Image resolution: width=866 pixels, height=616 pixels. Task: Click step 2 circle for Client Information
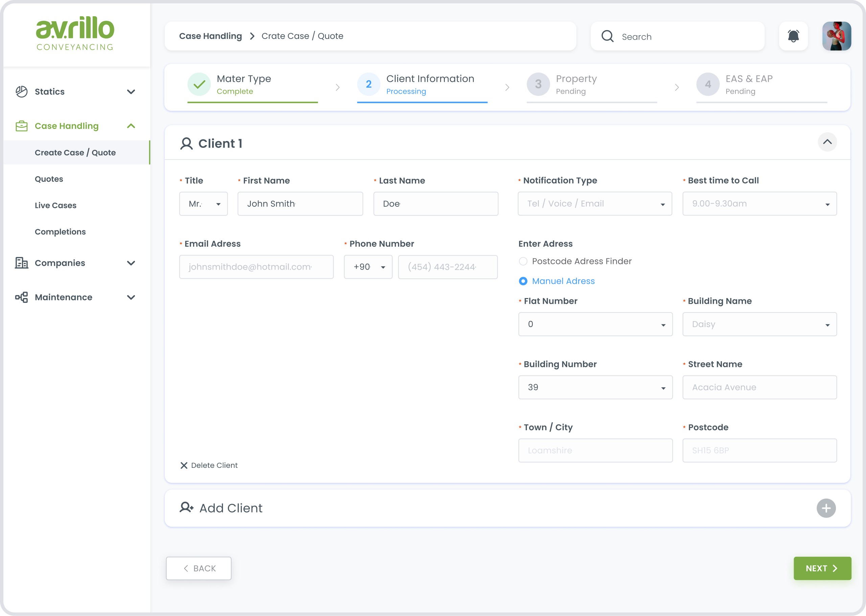coord(369,84)
